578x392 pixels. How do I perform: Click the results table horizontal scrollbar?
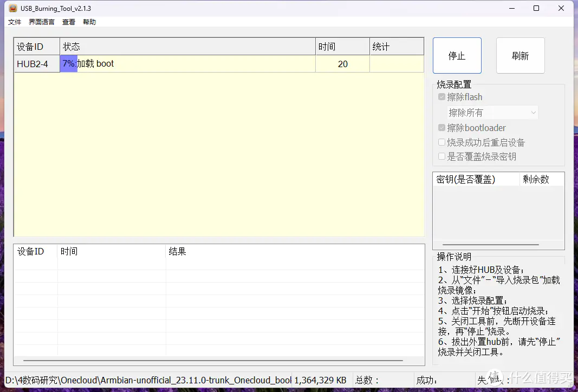point(213,360)
